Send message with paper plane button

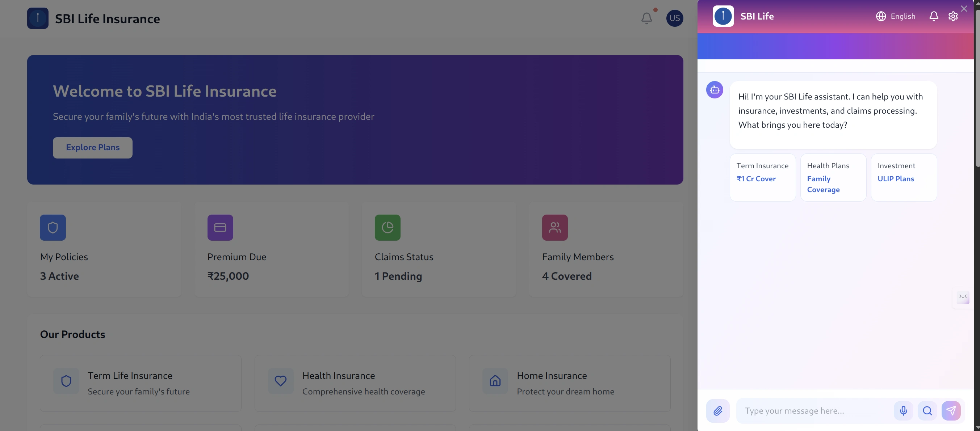pos(951,410)
